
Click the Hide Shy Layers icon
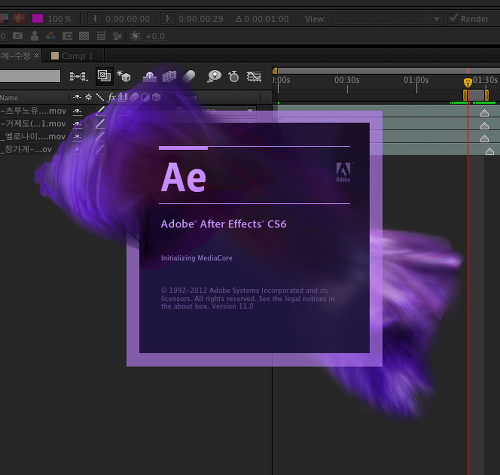point(150,77)
